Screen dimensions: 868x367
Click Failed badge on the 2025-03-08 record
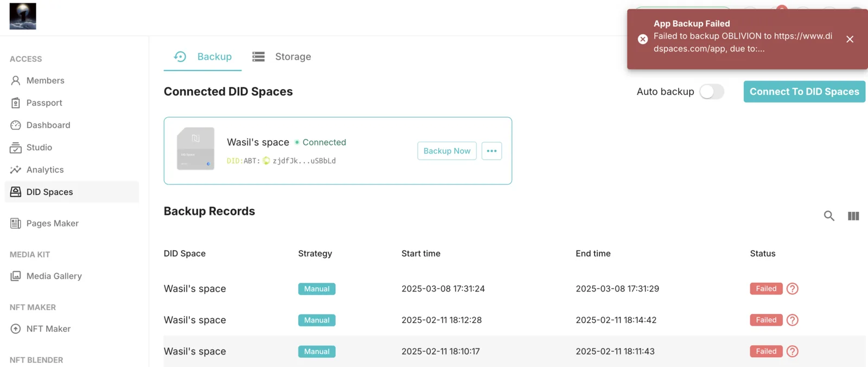[766, 289]
